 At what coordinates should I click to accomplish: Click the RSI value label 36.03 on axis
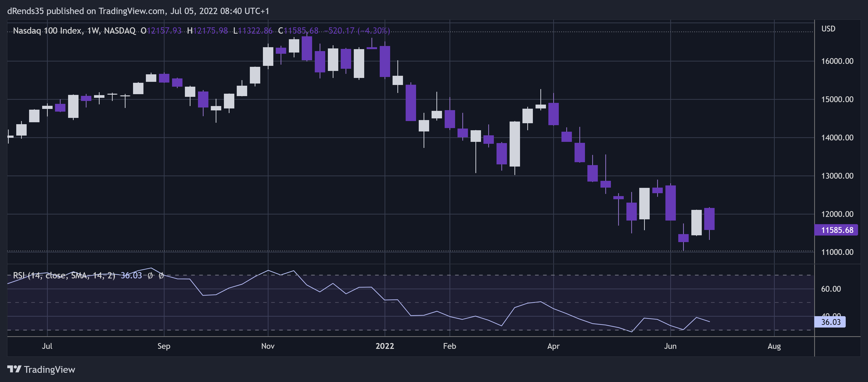[x=830, y=322]
